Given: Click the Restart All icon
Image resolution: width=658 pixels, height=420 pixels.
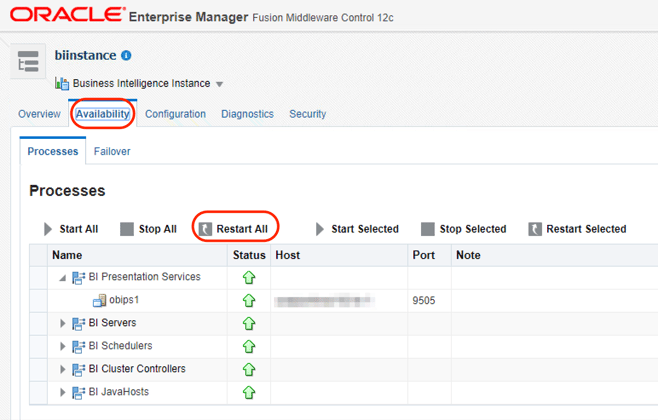Looking at the screenshot, I should click(x=205, y=229).
